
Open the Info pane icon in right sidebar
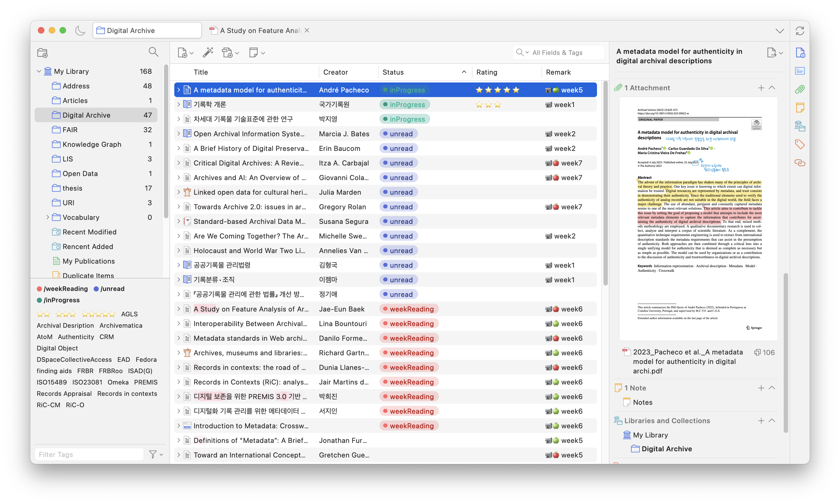tap(800, 53)
